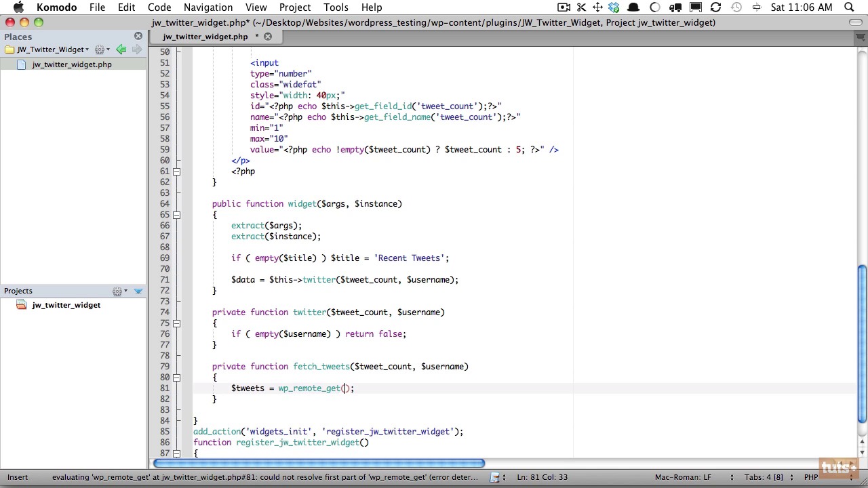
Task: Click the four-arrow move menu bar icon
Action: [x=597, y=7]
